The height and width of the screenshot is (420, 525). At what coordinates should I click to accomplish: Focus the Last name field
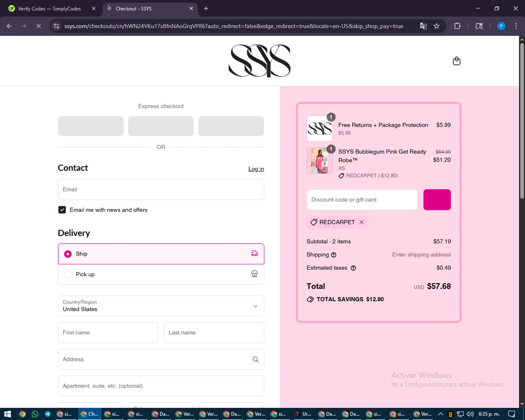click(214, 332)
